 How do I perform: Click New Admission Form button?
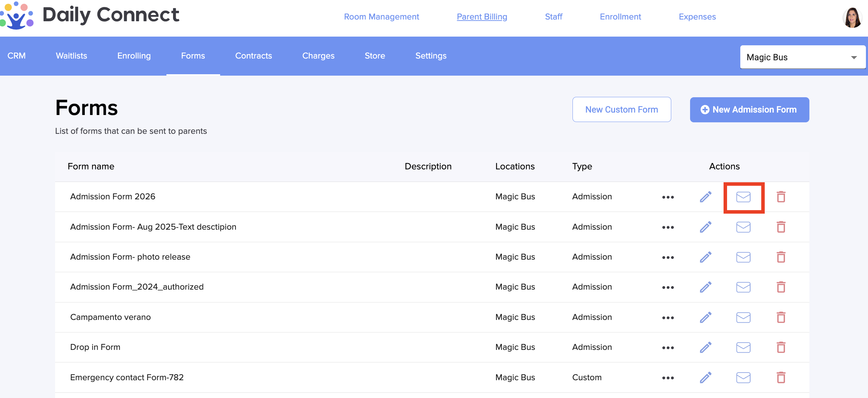[x=749, y=110]
